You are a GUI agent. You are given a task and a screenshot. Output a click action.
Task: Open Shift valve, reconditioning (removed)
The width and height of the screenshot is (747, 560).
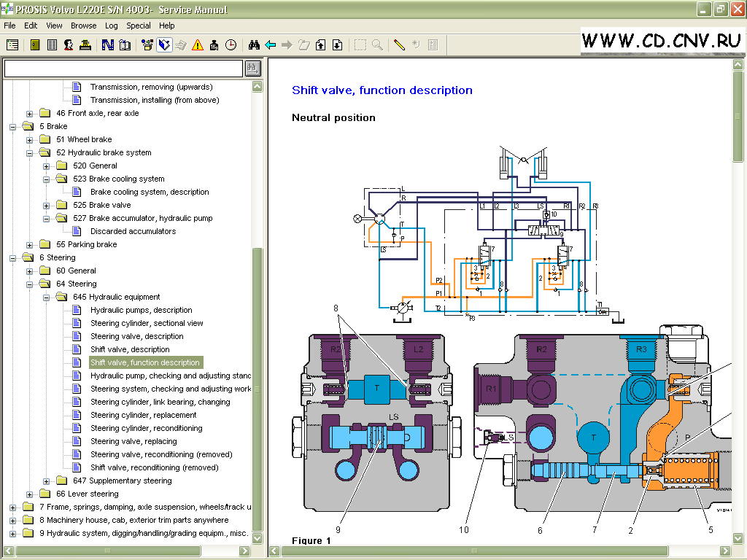pos(155,467)
